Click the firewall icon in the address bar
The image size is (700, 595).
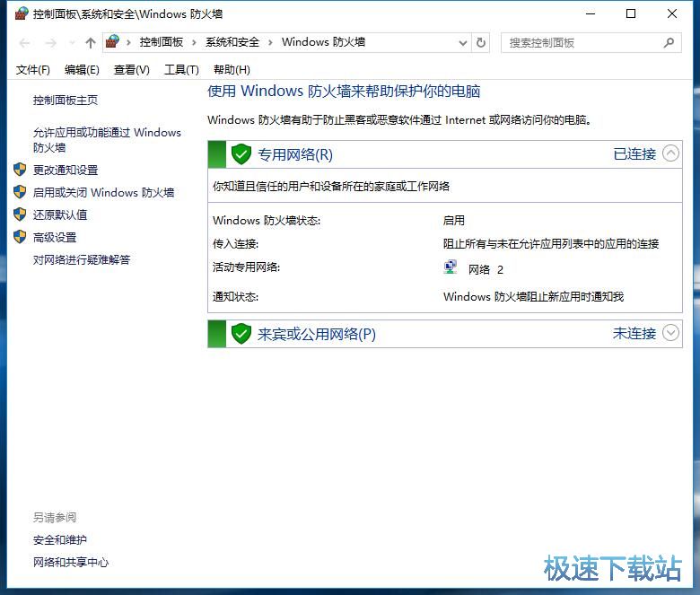112,42
